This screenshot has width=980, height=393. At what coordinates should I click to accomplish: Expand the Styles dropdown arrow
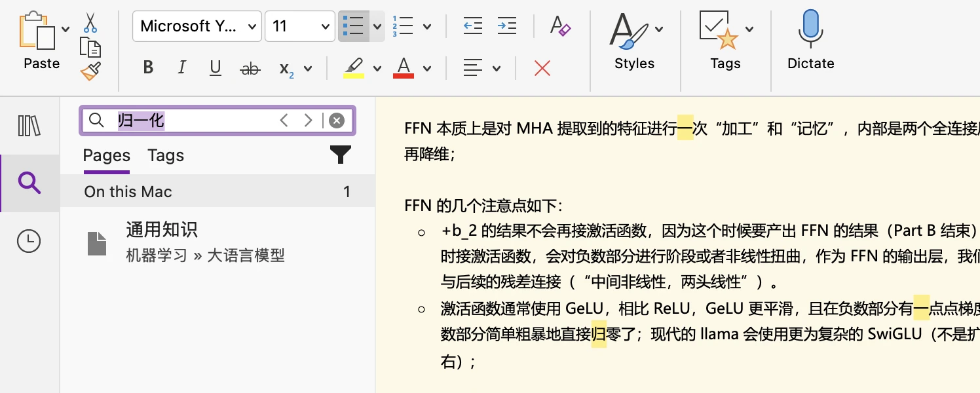point(659,29)
